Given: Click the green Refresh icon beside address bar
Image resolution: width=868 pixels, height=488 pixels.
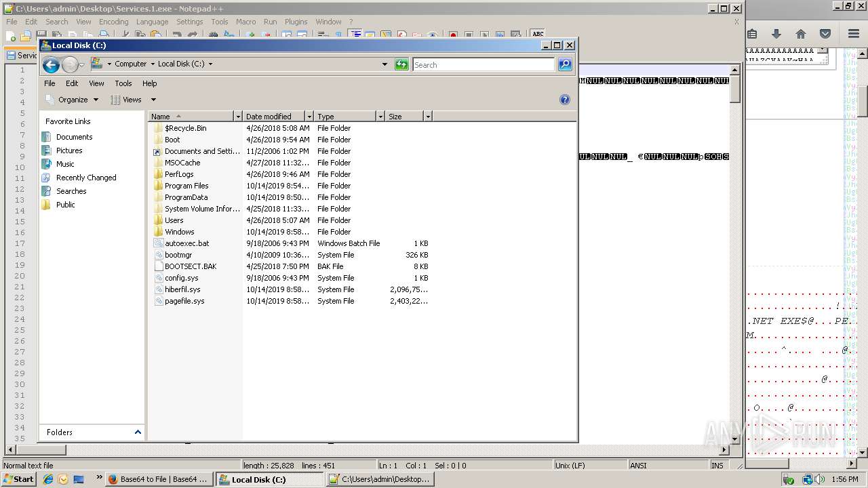Looking at the screenshot, I should click(402, 64).
